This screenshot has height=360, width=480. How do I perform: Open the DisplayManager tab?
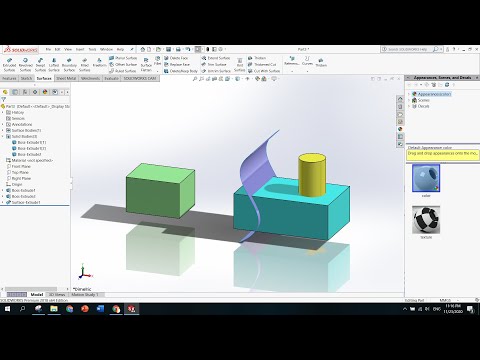point(45,92)
